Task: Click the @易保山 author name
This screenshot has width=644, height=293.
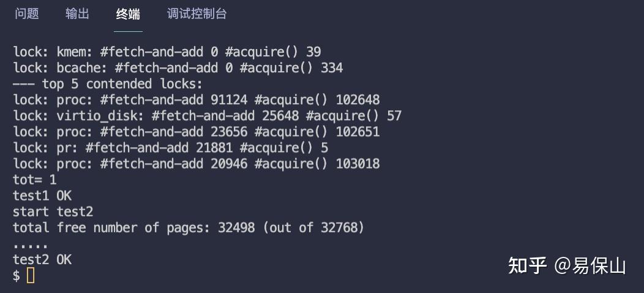Action: [x=590, y=266]
